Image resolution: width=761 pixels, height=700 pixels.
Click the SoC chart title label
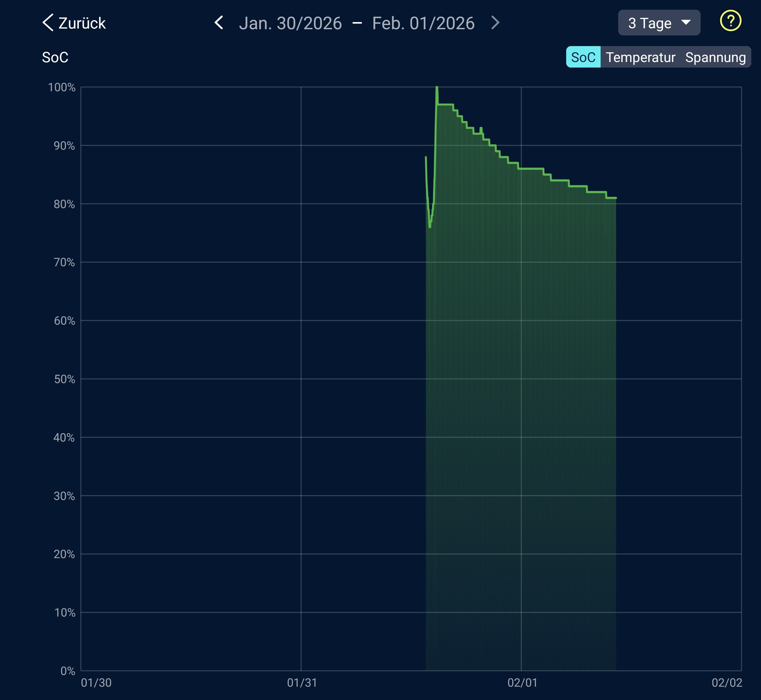(55, 57)
